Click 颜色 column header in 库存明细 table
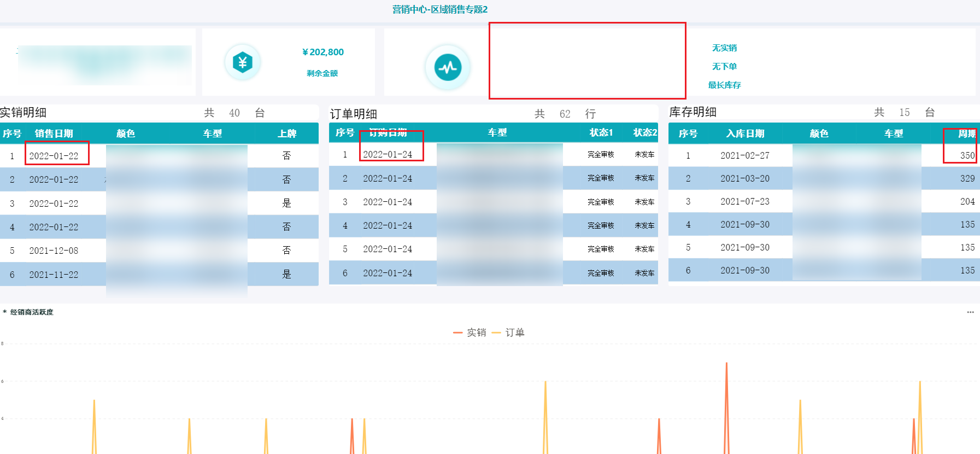This screenshot has height=454, width=980. click(x=819, y=133)
